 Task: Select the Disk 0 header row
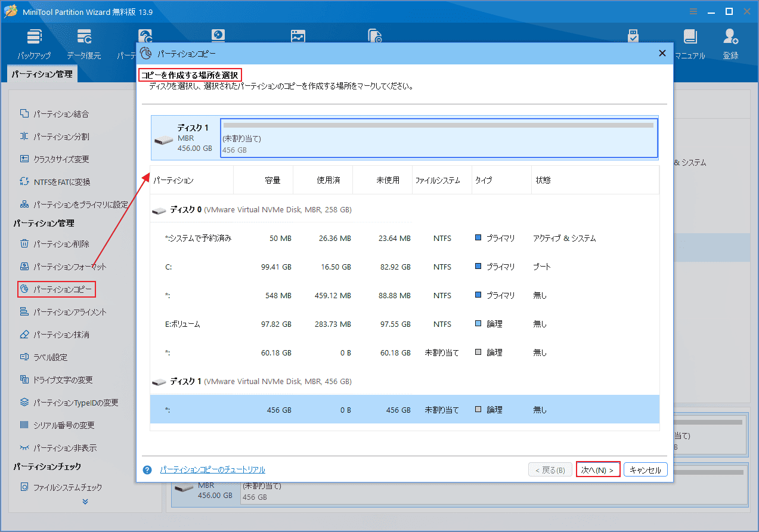pyautogui.click(x=405, y=210)
